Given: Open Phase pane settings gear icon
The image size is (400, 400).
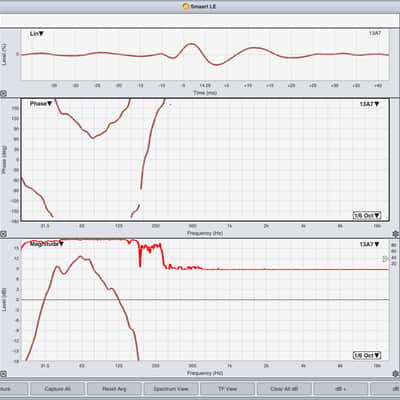Looking at the screenshot, I should pyautogui.click(x=396, y=234).
